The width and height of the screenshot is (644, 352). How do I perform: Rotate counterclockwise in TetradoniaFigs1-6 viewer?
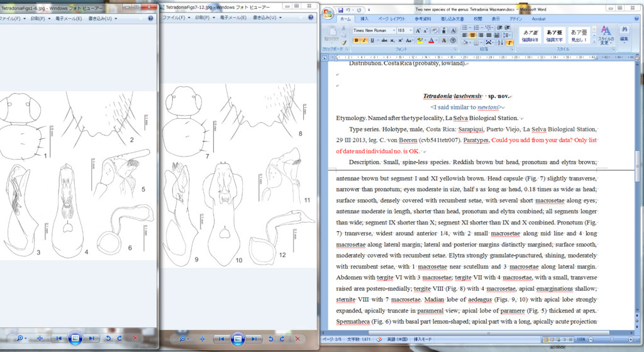(x=108, y=338)
